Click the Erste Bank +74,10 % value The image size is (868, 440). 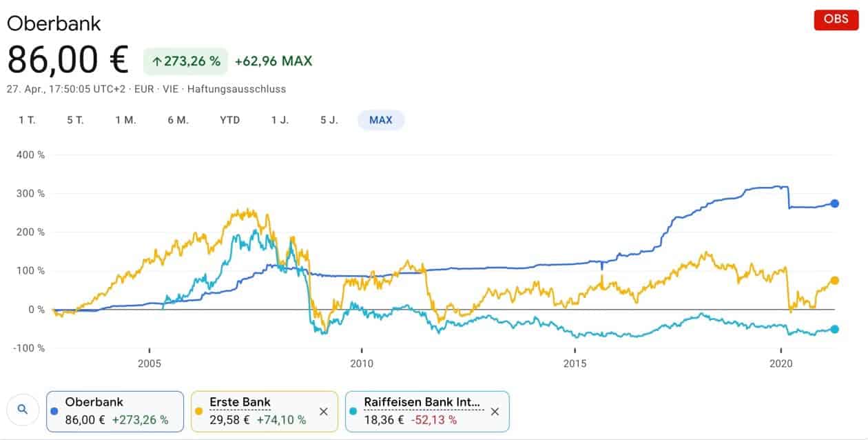click(281, 419)
